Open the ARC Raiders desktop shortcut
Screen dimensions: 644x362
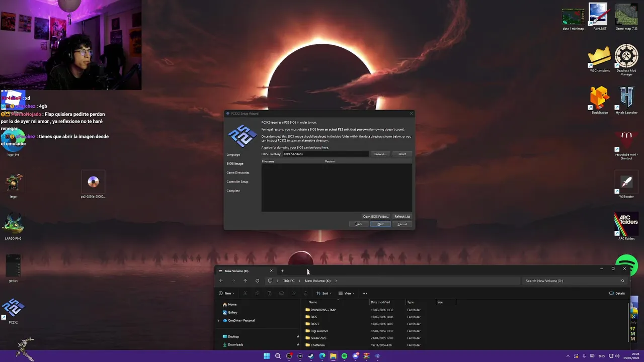tap(626, 226)
